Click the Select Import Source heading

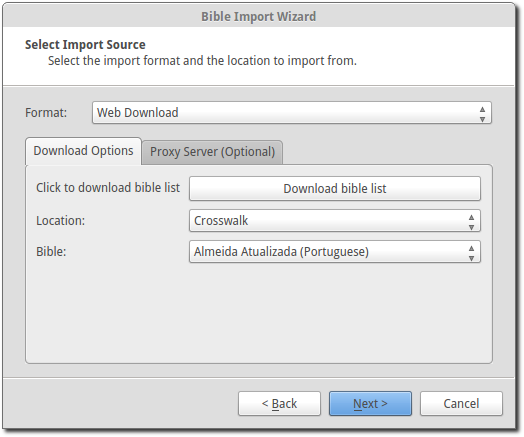(x=85, y=44)
